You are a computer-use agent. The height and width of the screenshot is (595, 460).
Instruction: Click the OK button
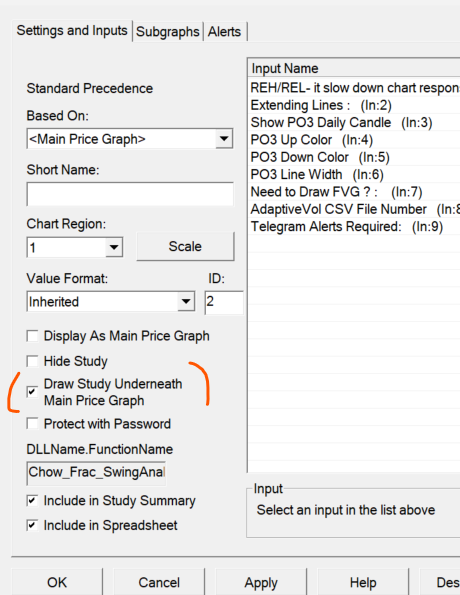pyautogui.click(x=57, y=582)
